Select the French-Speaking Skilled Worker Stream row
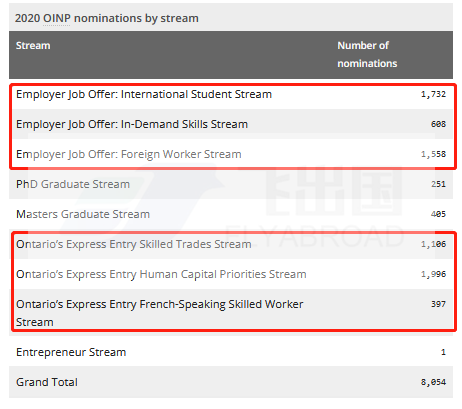The height and width of the screenshot is (409, 462). tap(231, 313)
